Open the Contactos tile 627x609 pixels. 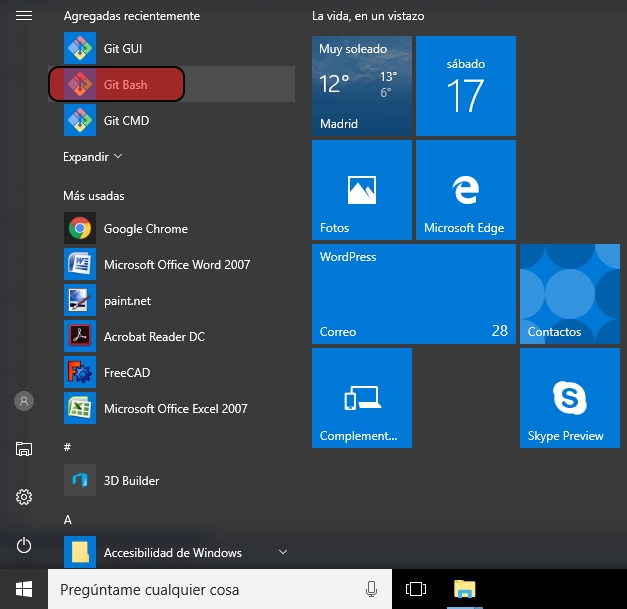click(x=570, y=294)
